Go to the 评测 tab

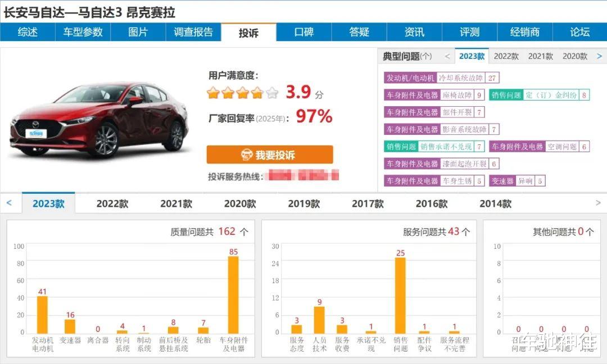[x=469, y=32]
